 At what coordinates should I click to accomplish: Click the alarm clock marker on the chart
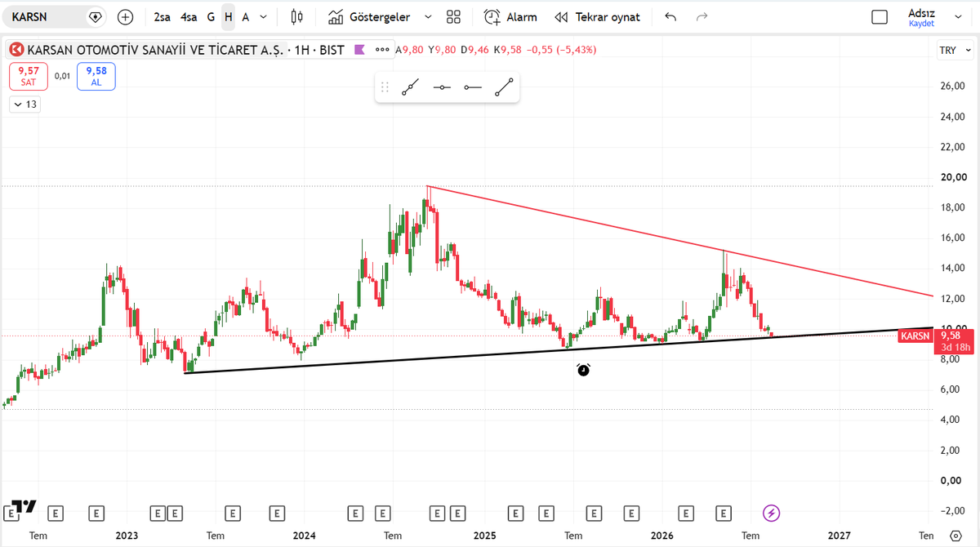(x=583, y=370)
